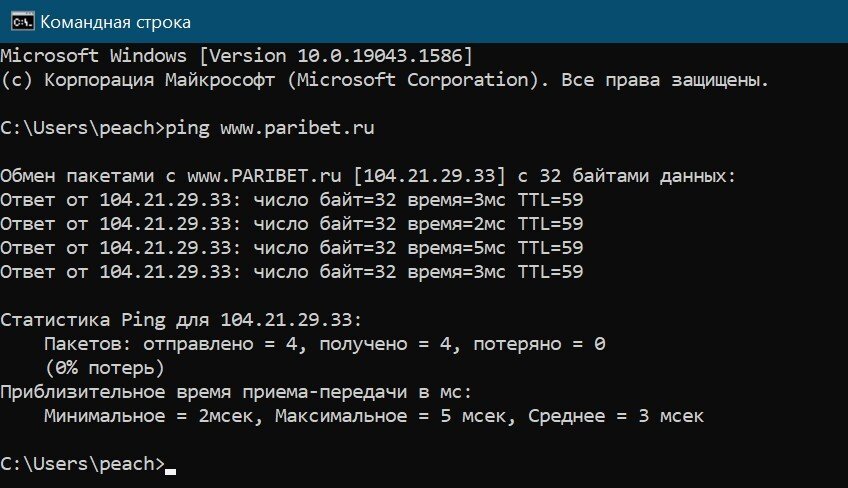Click the fourth and last ping reply line

coord(291,272)
